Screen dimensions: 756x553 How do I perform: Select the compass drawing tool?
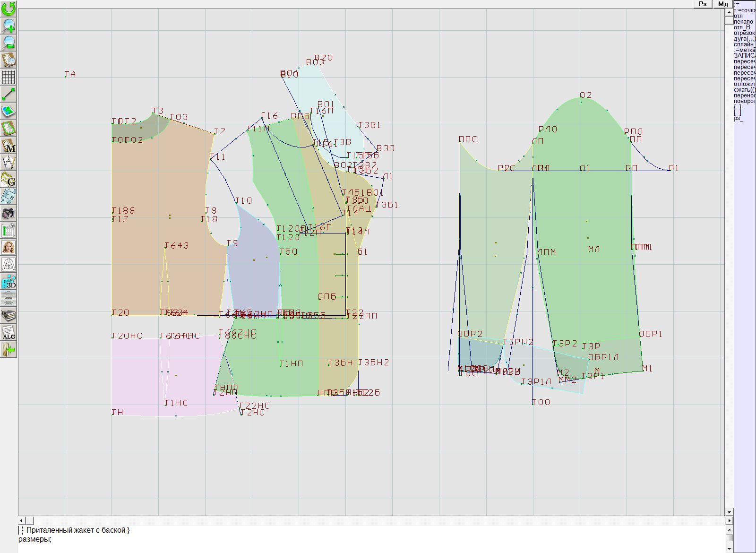(9, 162)
